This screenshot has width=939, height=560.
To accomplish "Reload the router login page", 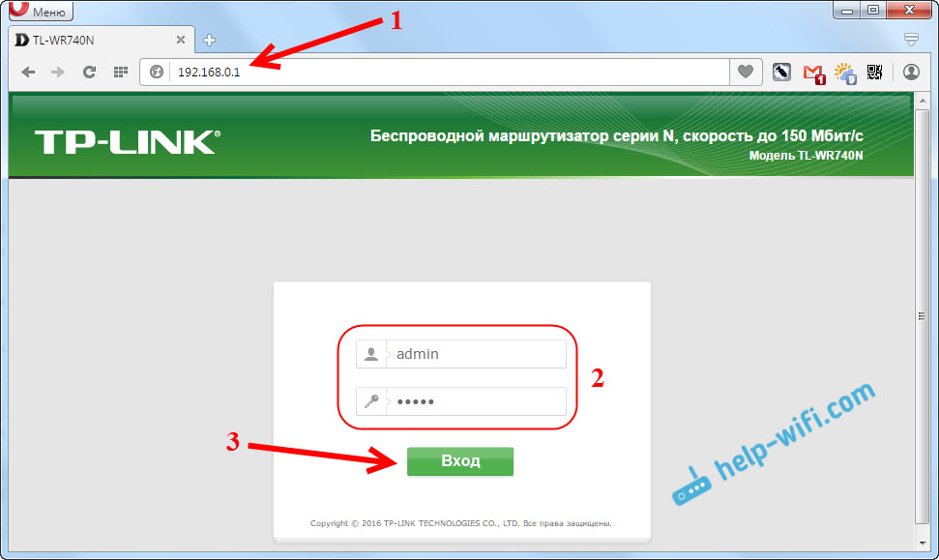I will pyautogui.click(x=89, y=73).
